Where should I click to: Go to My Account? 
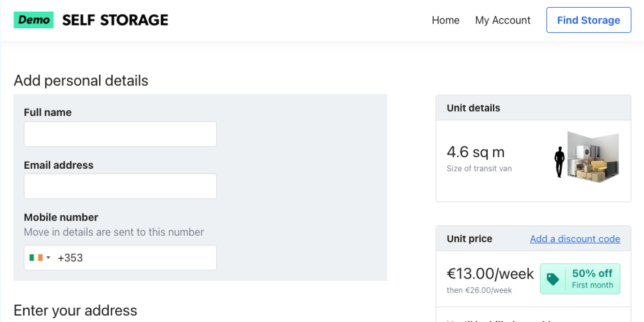pyautogui.click(x=503, y=20)
